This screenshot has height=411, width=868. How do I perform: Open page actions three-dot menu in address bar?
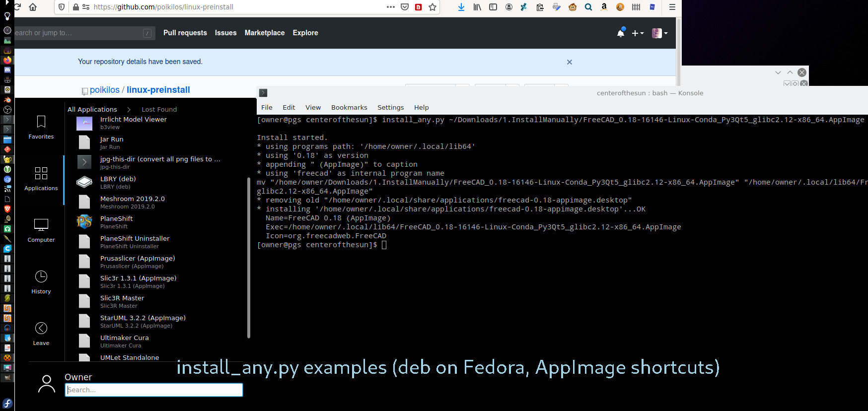click(x=391, y=7)
